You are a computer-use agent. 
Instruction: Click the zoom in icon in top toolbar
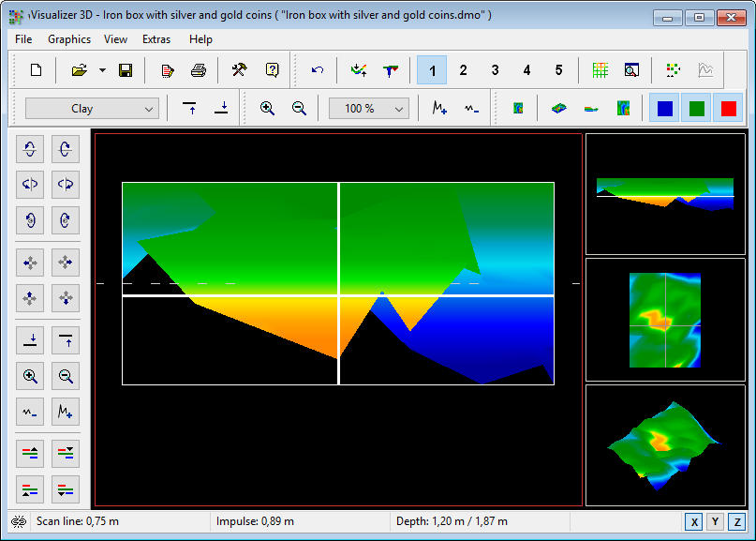tap(267, 108)
